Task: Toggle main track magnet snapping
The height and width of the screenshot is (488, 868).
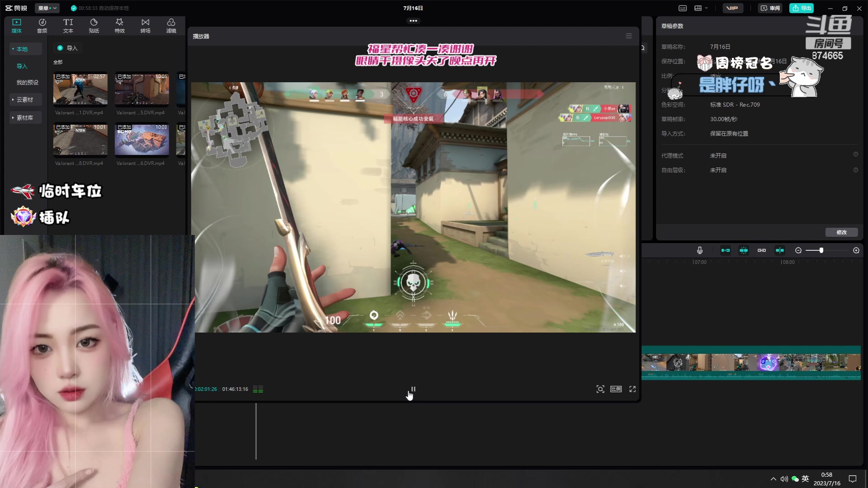Action: (x=726, y=250)
